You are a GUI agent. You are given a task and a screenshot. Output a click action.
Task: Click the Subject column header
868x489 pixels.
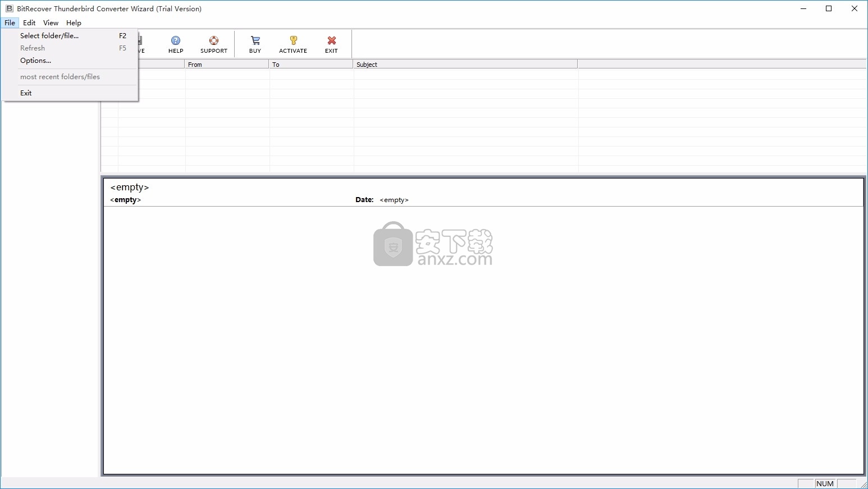(465, 65)
